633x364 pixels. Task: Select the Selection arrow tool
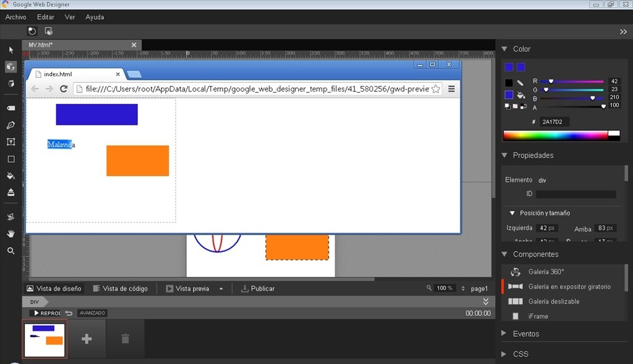(11, 50)
